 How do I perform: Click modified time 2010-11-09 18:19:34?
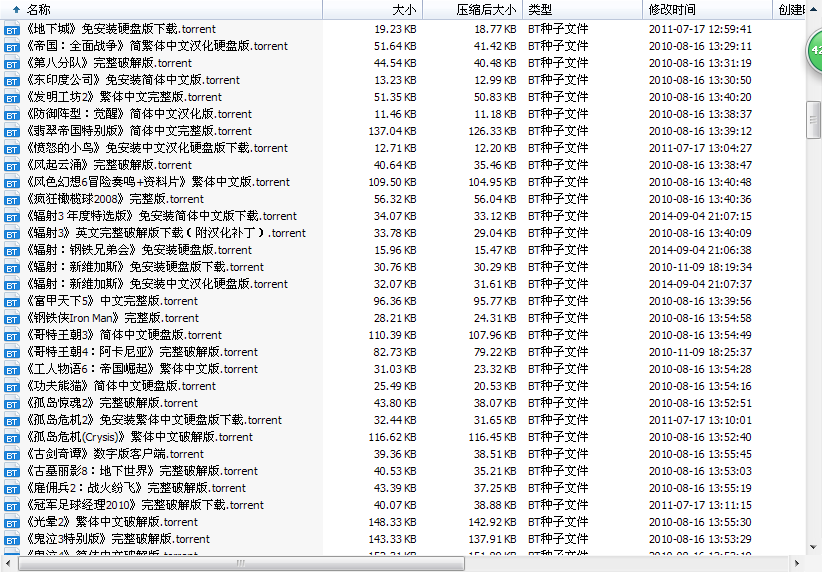(x=700, y=267)
